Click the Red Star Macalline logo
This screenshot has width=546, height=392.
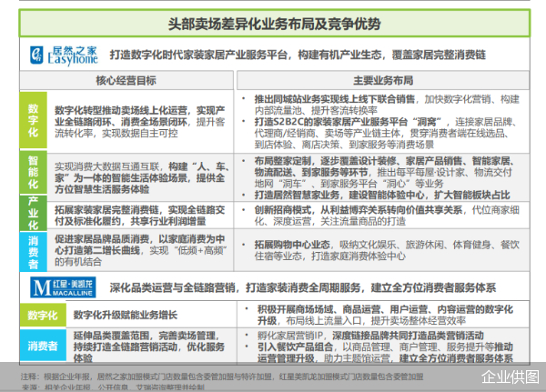point(63,287)
